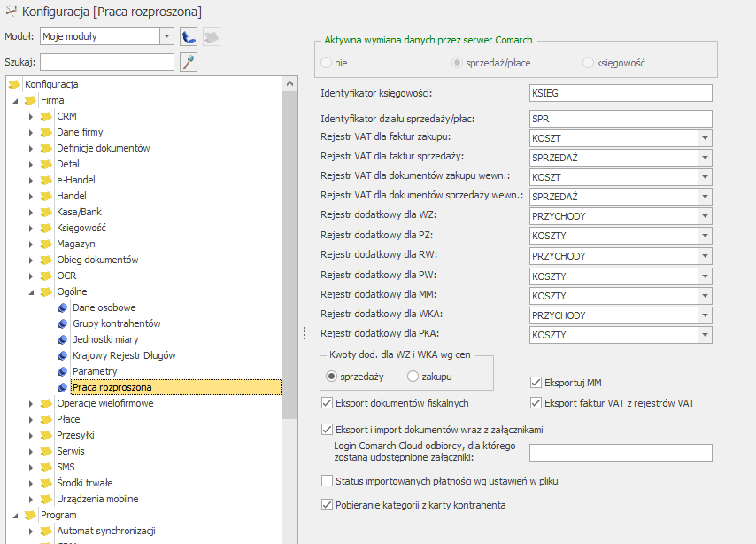Open Rejestr VAT dla faktur zakupu dropdown
Screen dimensions: 756x544
point(705,138)
